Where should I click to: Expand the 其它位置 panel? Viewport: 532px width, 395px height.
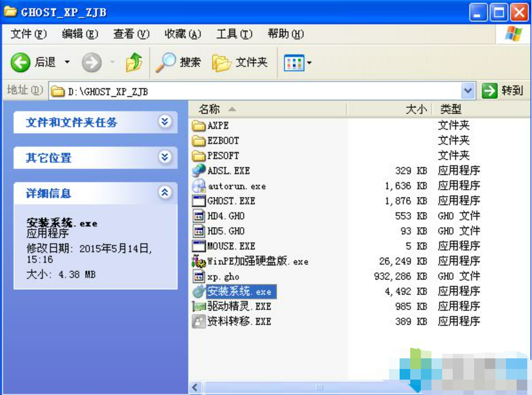165,157
